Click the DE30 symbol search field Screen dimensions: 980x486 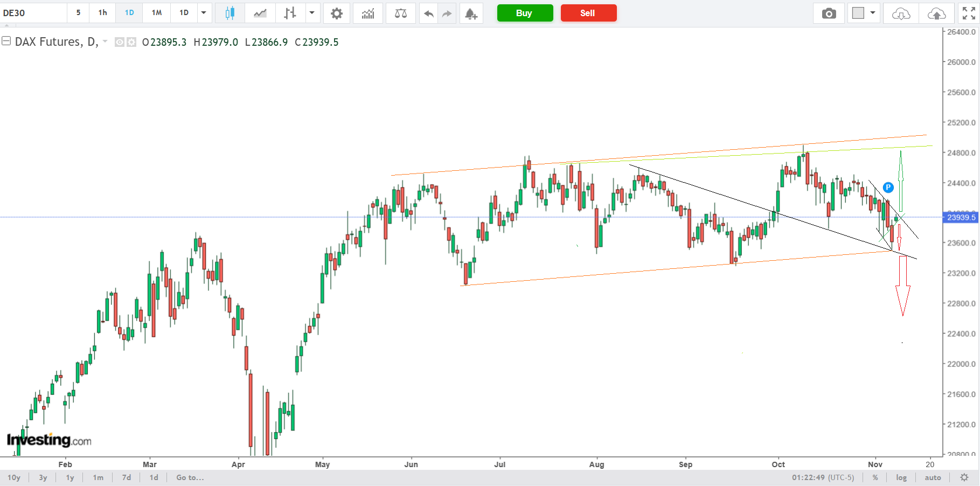point(32,13)
